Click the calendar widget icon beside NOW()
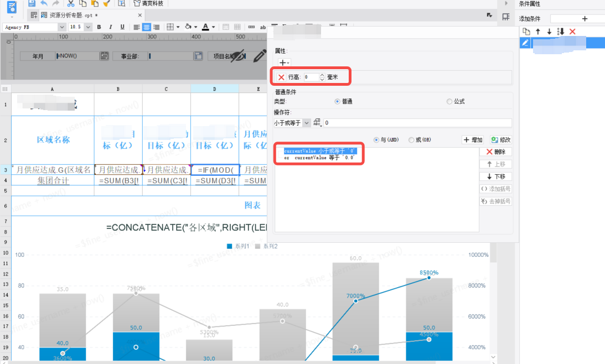 pos(104,56)
